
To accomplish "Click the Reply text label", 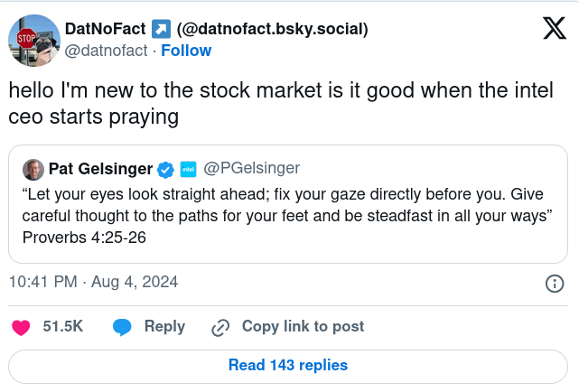I will [164, 327].
